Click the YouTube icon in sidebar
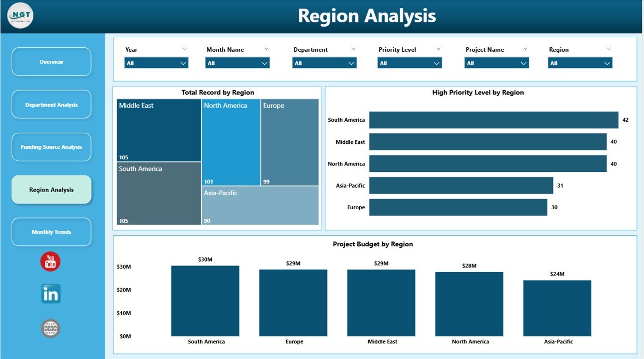 point(50,261)
